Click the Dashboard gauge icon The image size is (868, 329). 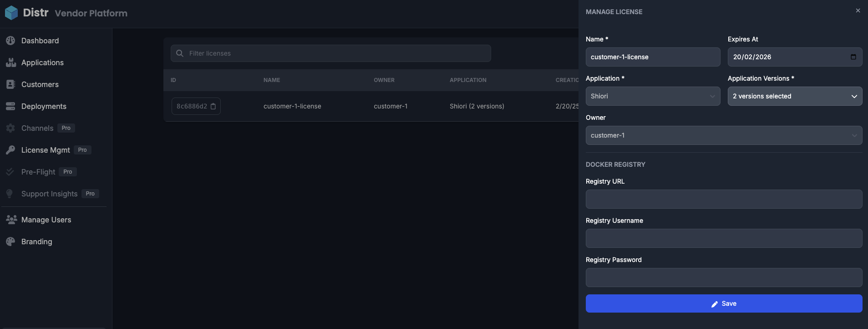tap(10, 41)
